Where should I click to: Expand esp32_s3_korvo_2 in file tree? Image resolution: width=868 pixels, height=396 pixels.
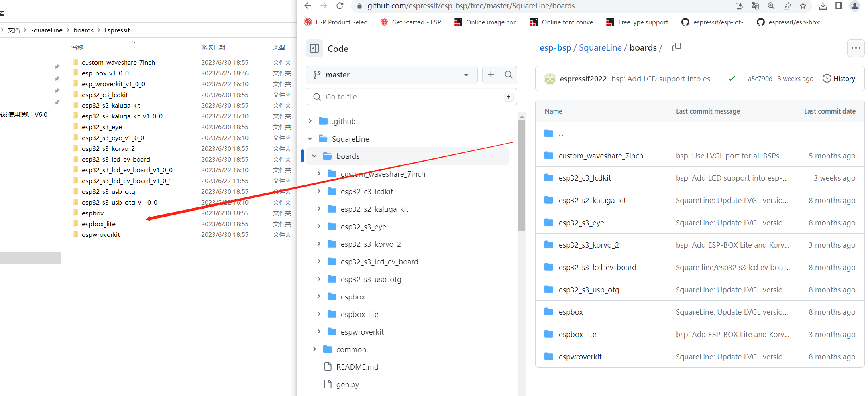319,244
